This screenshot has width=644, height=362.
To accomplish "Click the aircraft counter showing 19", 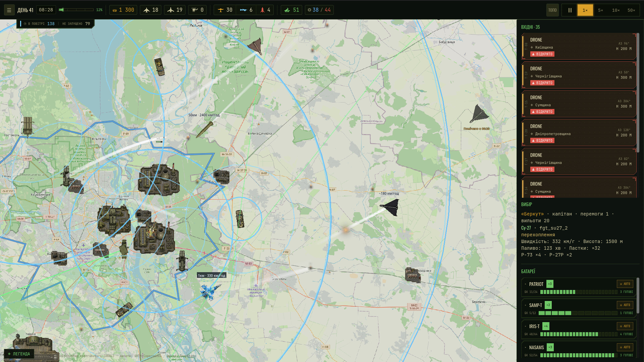I will click(x=175, y=10).
